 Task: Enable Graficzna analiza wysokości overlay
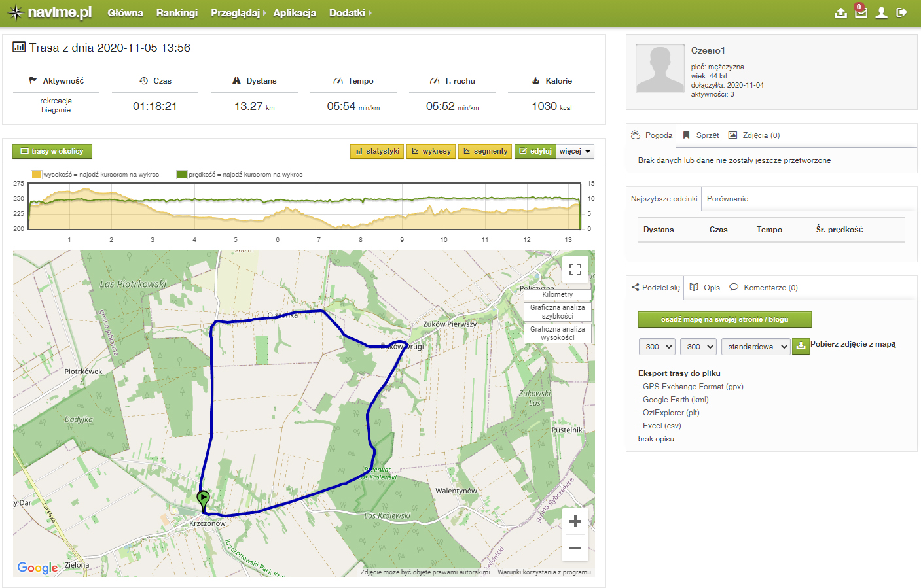(557, 334)
